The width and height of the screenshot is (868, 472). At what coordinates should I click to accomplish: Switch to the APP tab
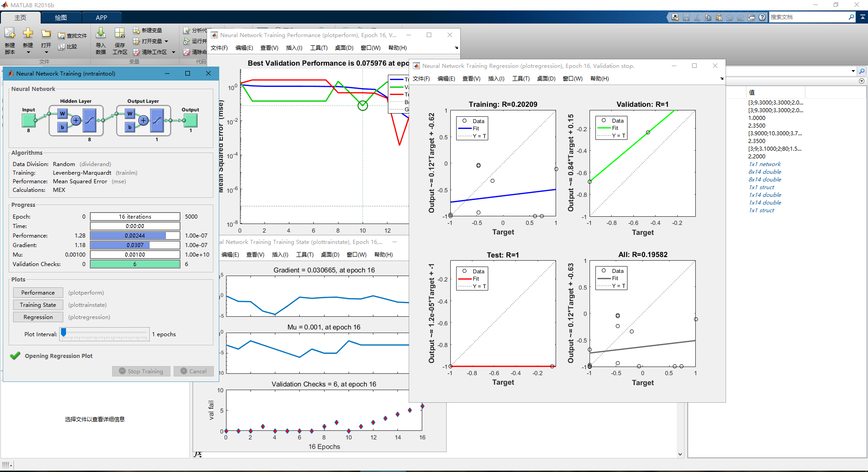(102, 18)
